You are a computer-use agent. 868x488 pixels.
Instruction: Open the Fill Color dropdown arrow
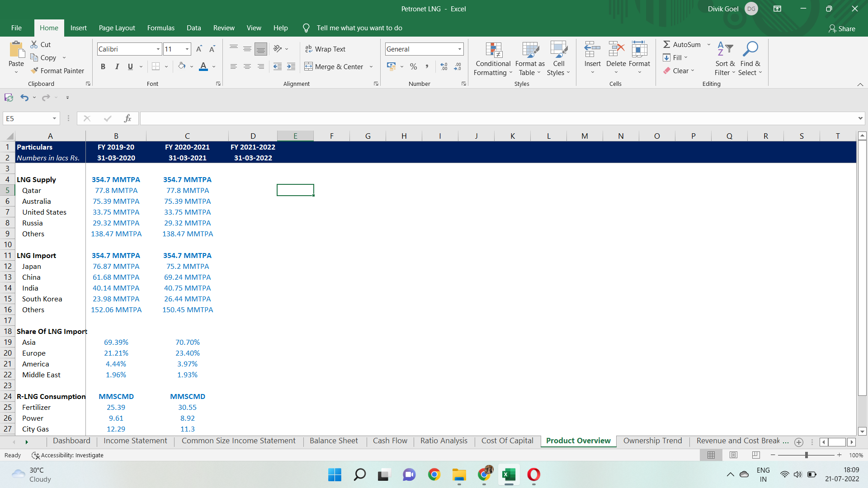pyautogui.click(x=192, y=67)
